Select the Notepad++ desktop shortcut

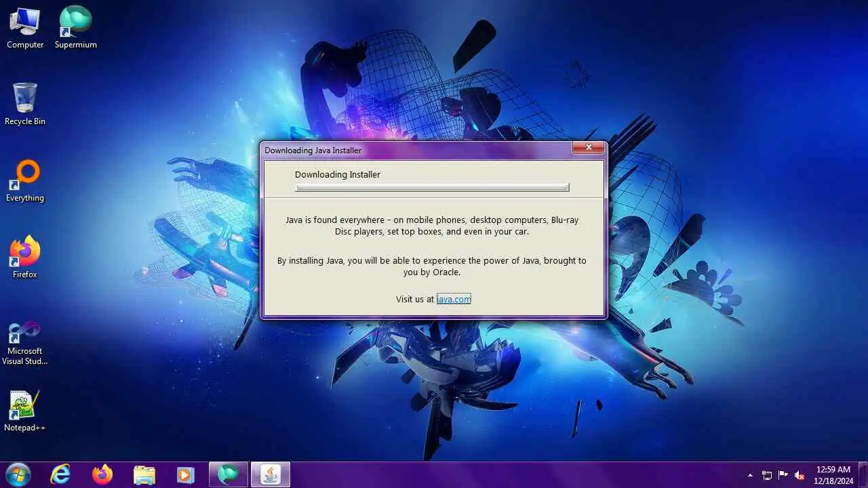coord(25,411)
